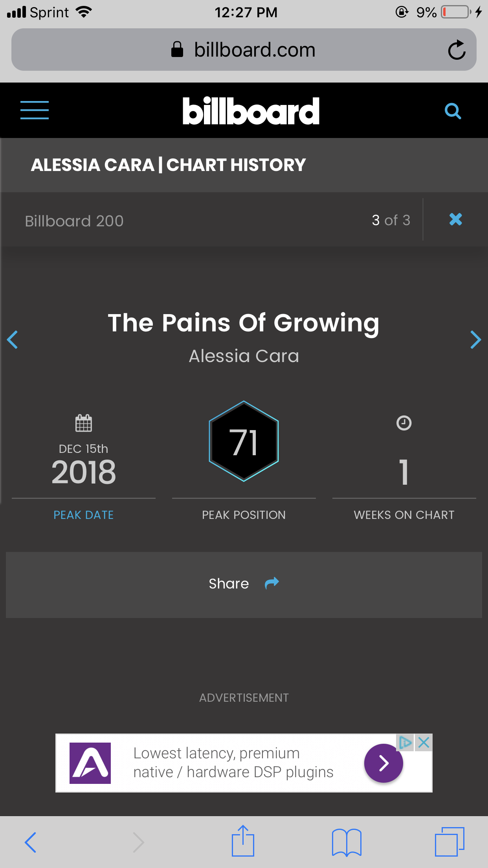Open the Safari share sheet
Viewport: 488px width, 868px height.
click(243, 841)
